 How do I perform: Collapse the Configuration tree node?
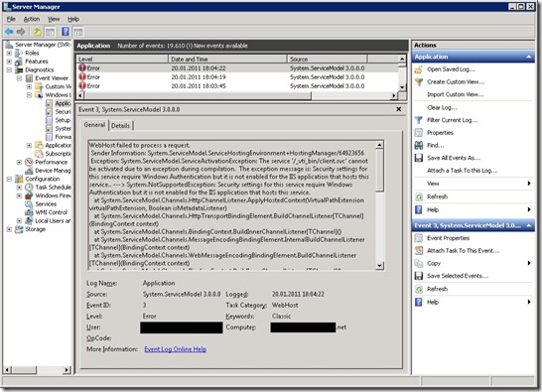(9, 179)
